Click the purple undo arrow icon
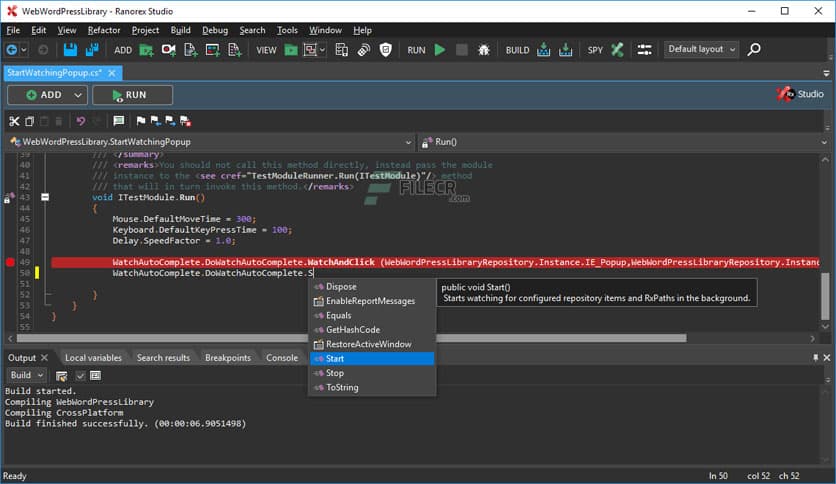Viewport: 836px width, 484px height. pyautogui.click(x=81, y=121)
